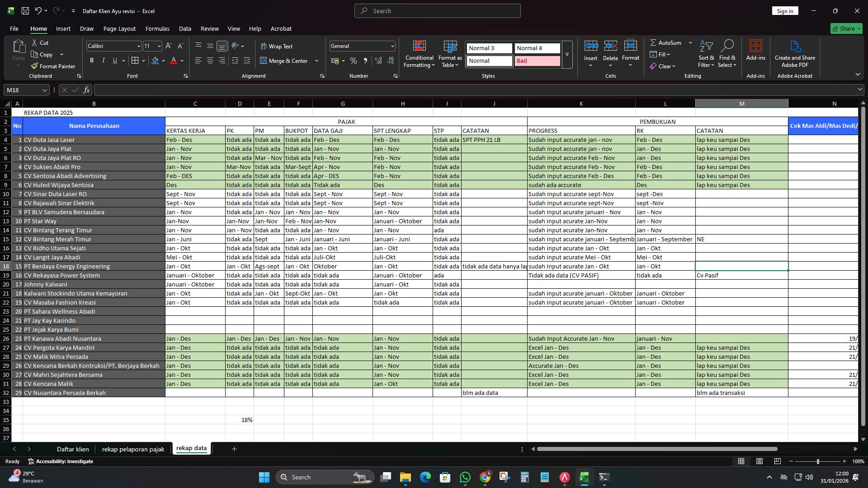Apply Percent Style to the selection

coord(354,61)
